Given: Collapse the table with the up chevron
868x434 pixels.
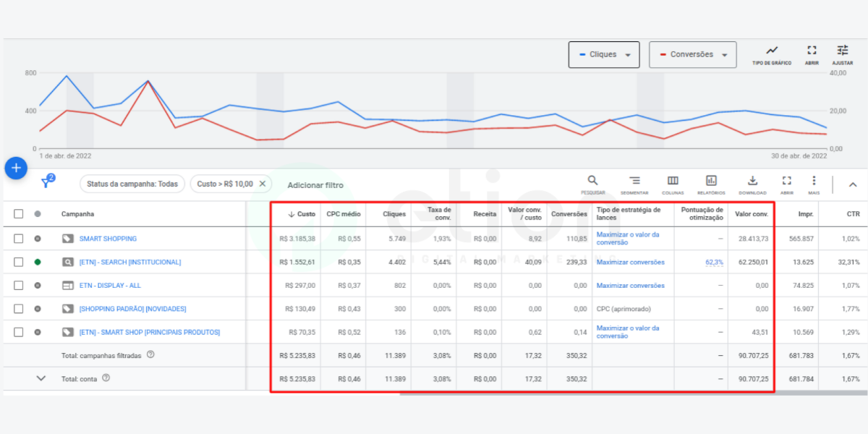Looking at the screenshot, I should click(x=853, y=184).
